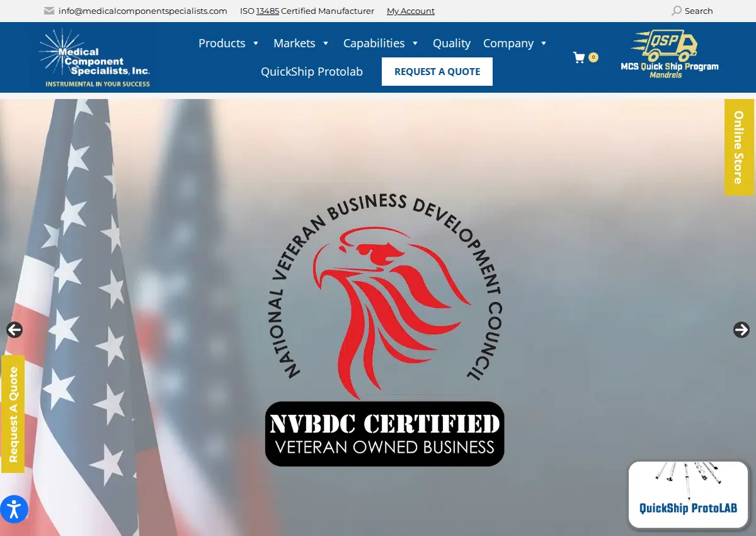This screenshot has height=536, width=756.
Task: Open the Markets menu
Action: point(294,44)
